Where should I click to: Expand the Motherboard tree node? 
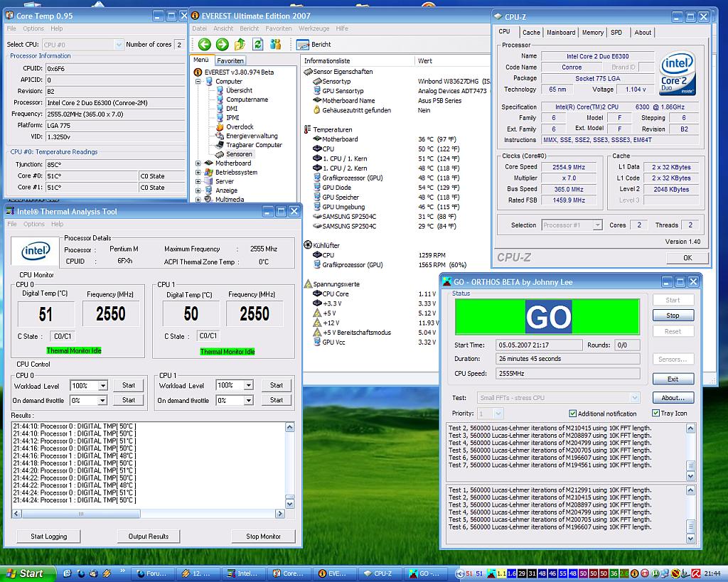tap(198, 163)
